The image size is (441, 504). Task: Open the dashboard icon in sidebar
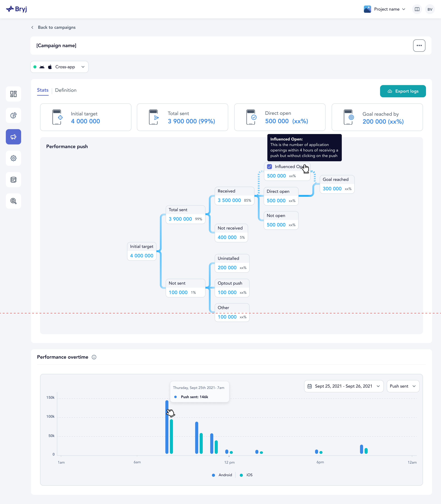[x=13, y=94]
